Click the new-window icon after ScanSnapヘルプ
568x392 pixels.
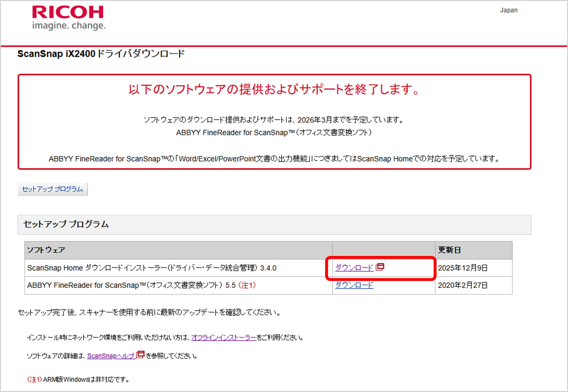click(x=140, y=354)
